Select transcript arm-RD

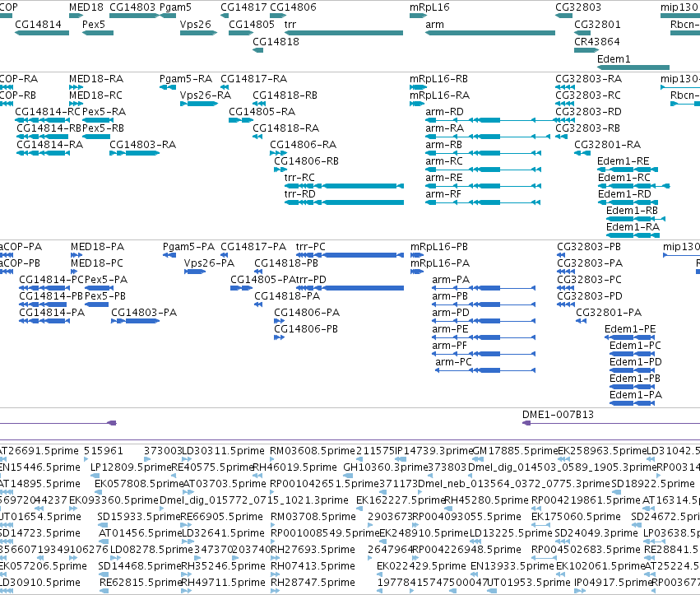coord(445,112)
